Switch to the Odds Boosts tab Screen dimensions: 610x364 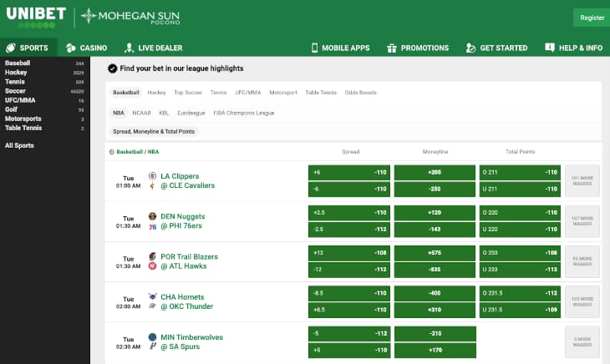point(361,93)
